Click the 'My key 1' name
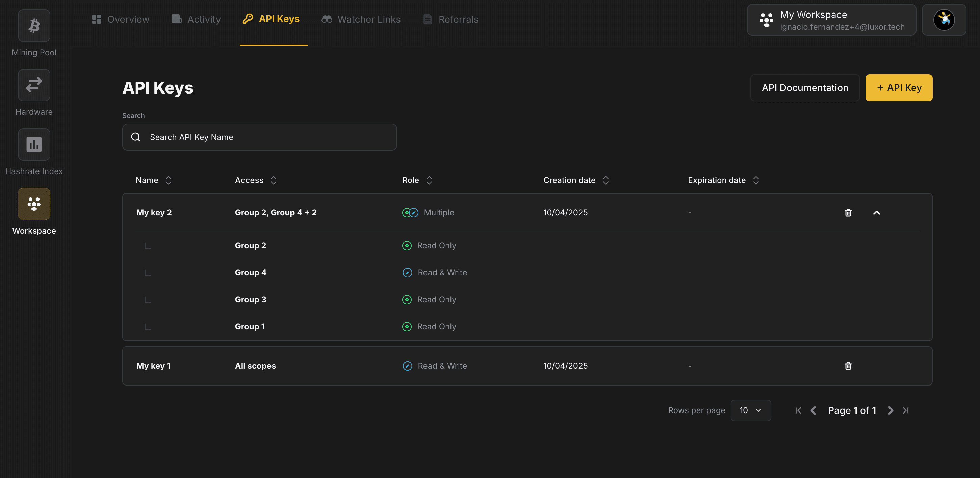Viewport: 980px width, 478px height. (153, 366)
